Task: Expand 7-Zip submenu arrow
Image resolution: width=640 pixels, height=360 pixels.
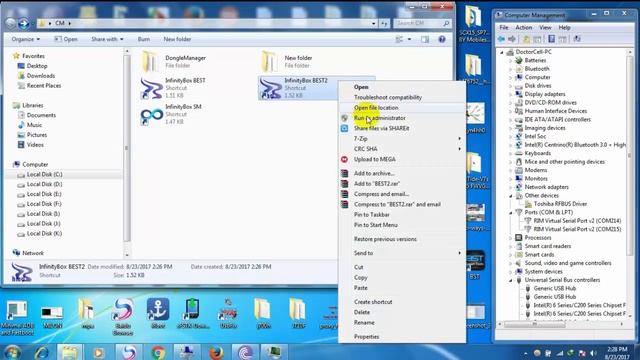Action: [460, 139]
